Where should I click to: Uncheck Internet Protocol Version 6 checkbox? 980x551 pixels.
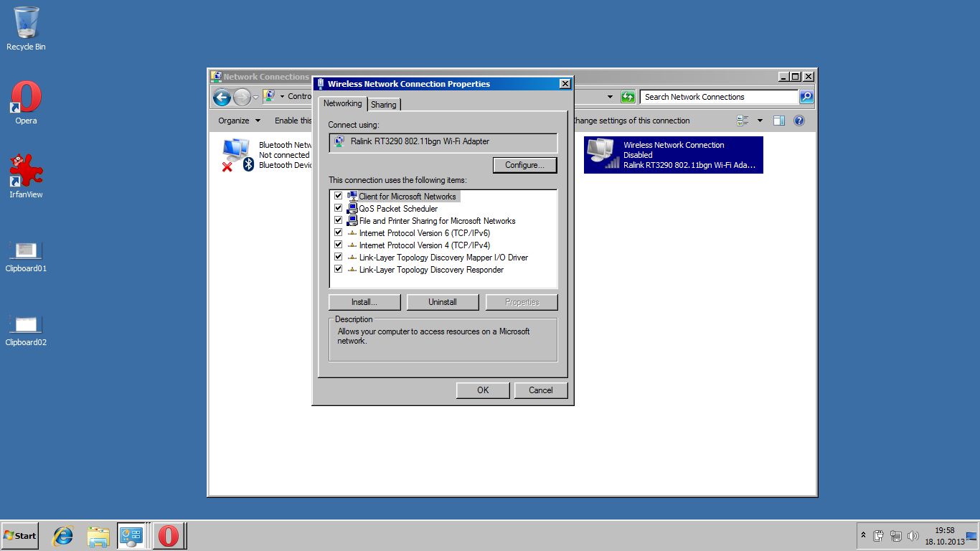click(x=339, y=232)
